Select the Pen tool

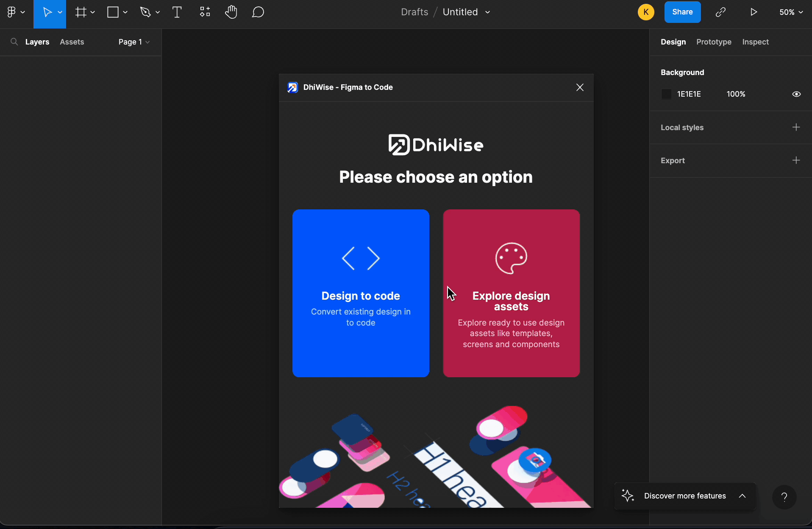[145, 12]
